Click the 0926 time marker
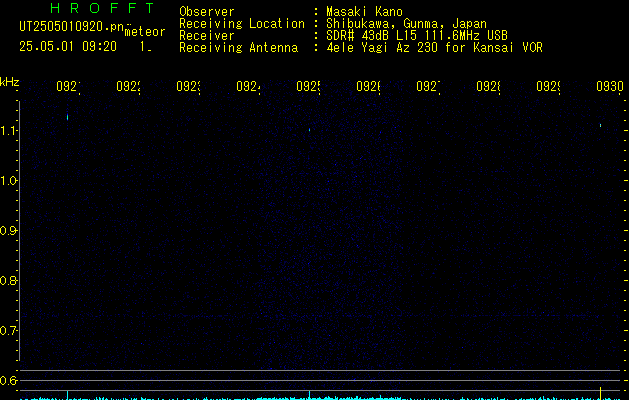This screenshot has width=629, height=400. (x=368, y=86)
